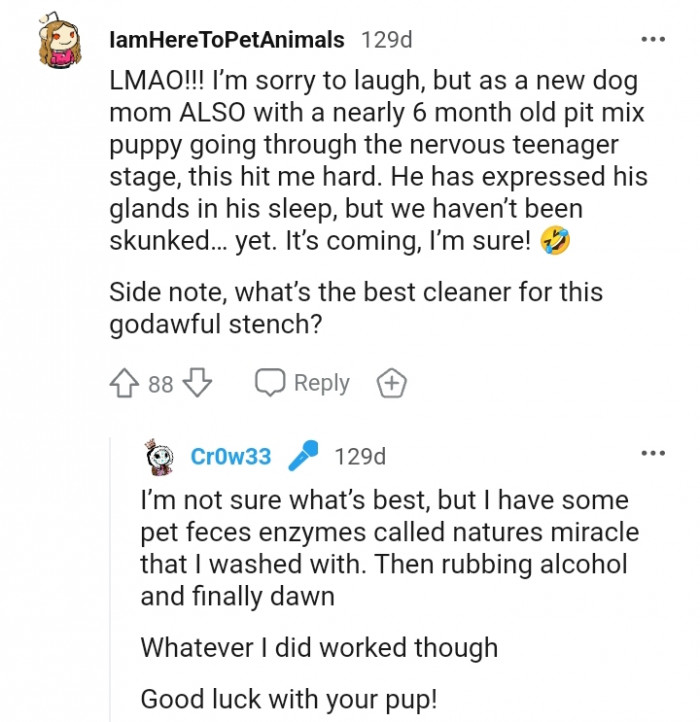Click the 129d timestamp on Cr0w33's reply
The image size is (700, 722).
(x=360, y=457)
